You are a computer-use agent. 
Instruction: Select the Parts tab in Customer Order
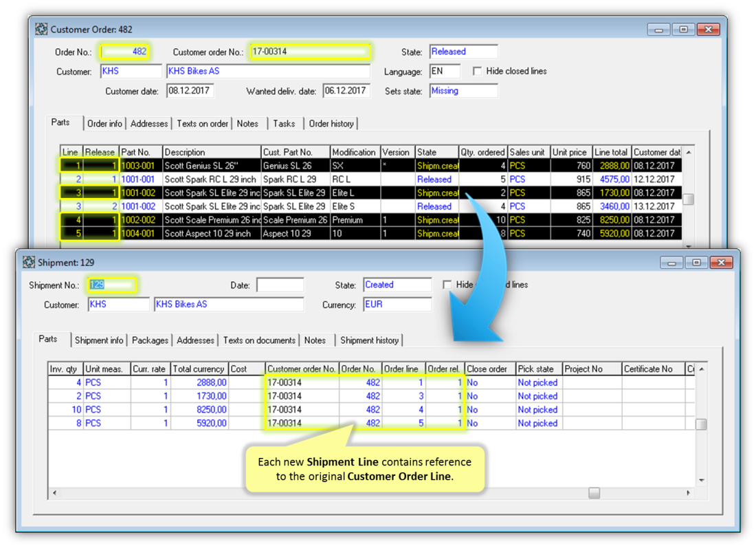pyautogui.click(x=60, y=122)
